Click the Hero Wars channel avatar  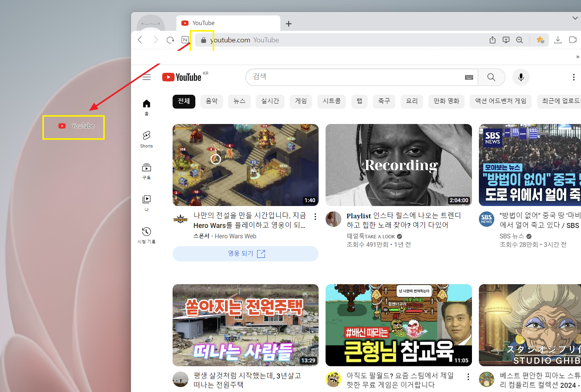[180, 219]
